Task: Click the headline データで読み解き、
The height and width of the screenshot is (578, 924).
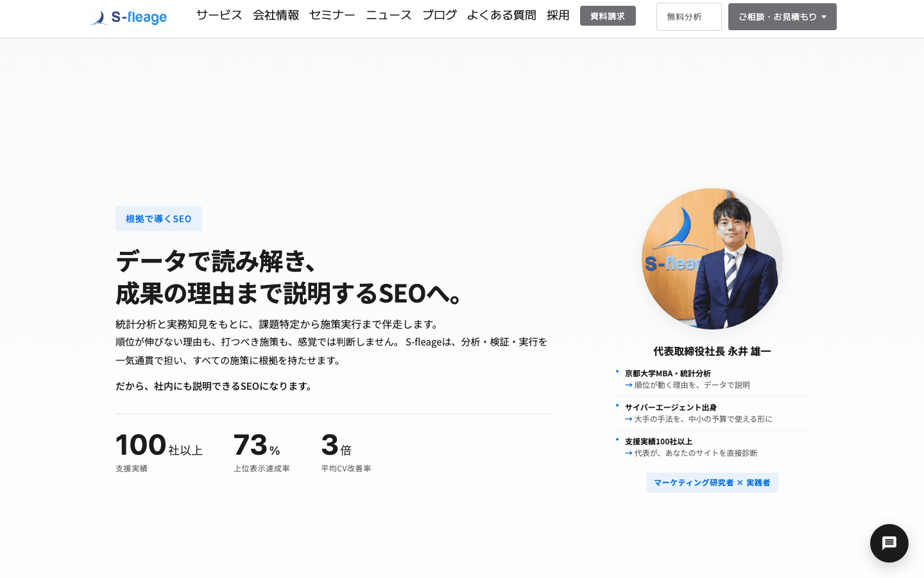Action: click(217, 261)
